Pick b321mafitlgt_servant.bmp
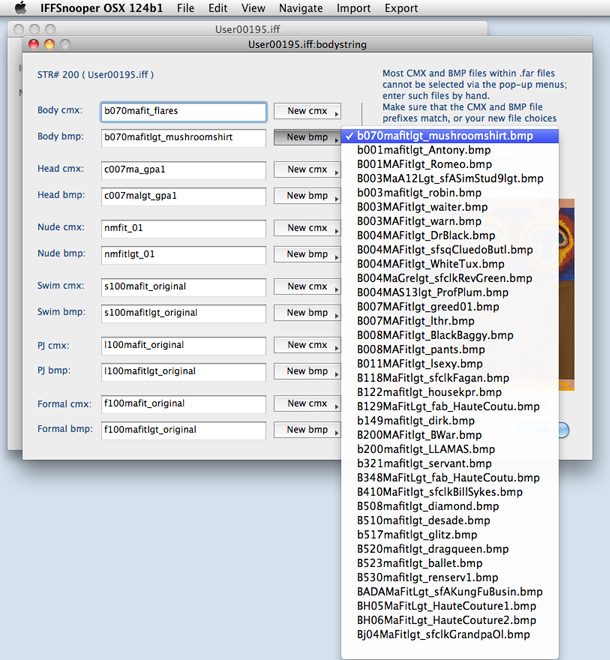 (x=450, y=464)
